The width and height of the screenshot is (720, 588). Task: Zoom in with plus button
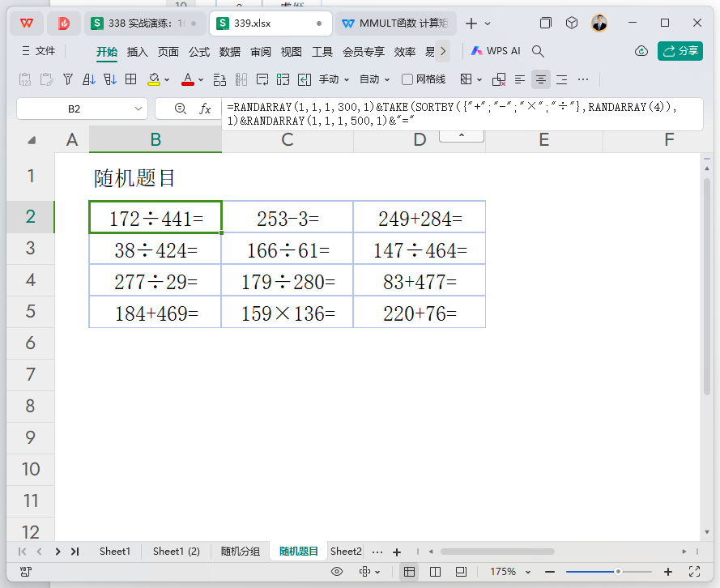(668, 572)
